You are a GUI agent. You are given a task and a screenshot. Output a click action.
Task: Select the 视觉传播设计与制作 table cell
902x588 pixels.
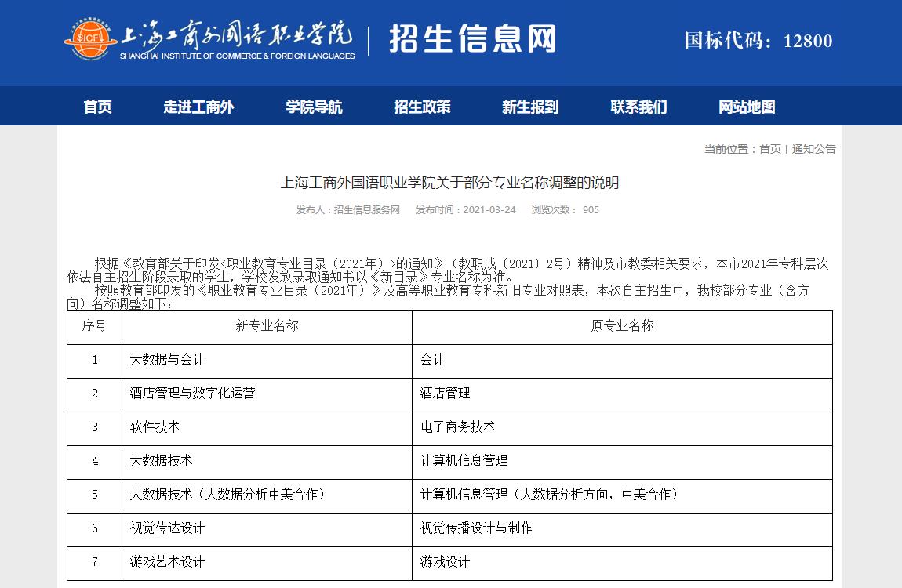click(623, 530)
